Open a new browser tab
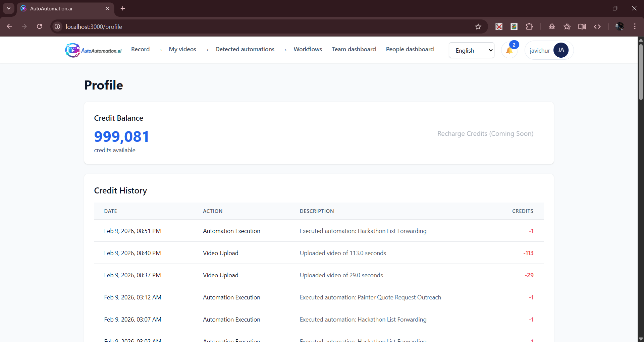 coord(123,8)
